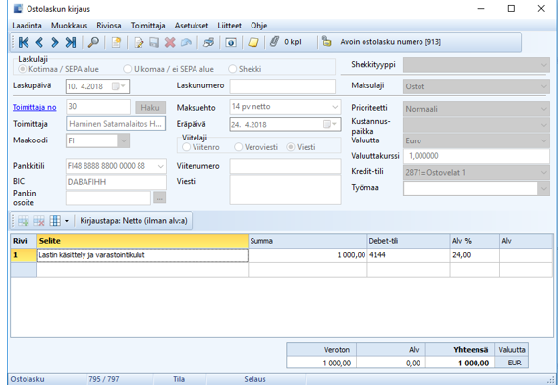Click the Haku button
The height and width of the screenshot is (392, 560).
coord(150,107)
